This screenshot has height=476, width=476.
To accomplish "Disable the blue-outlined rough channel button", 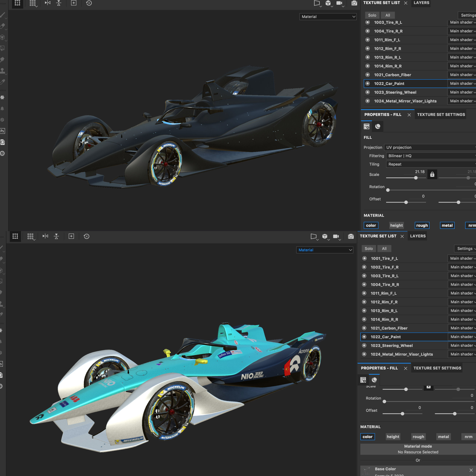I will pos(422,225).
